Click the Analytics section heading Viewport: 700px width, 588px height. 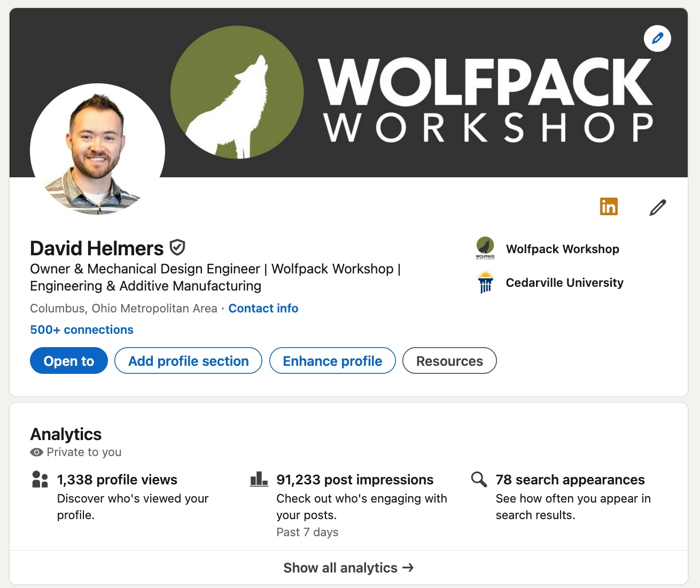pos(66,434)
